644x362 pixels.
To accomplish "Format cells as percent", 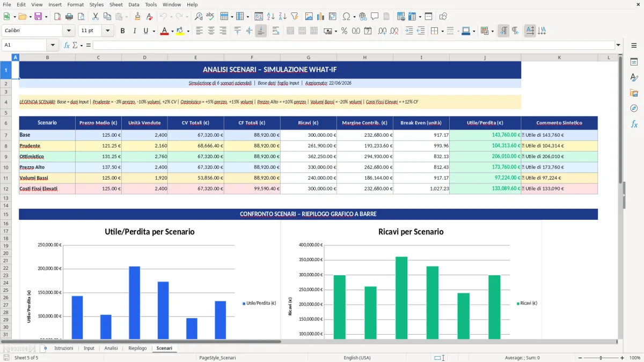I will click(x=344, y=31).
